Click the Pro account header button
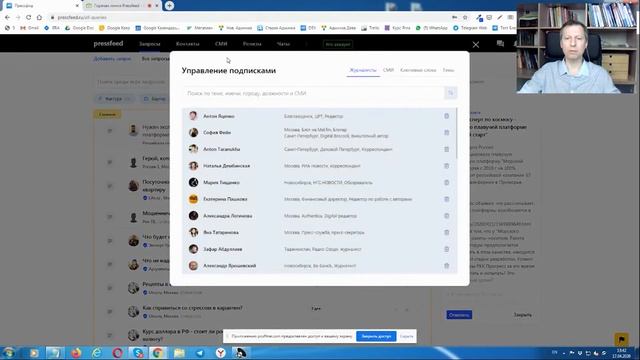Viewport: 640px width, 360px height. pos(338,44)
